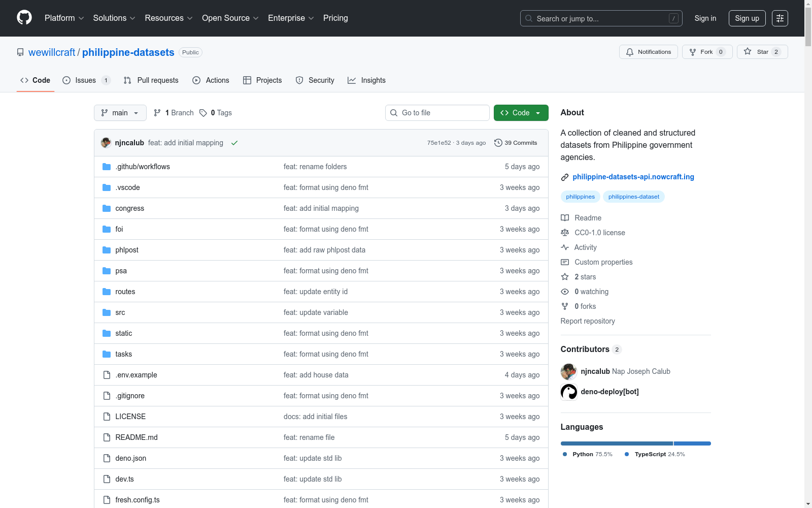Click the .github/workflows folder icon
Screen dimensions: 812x508
(107, 167)
